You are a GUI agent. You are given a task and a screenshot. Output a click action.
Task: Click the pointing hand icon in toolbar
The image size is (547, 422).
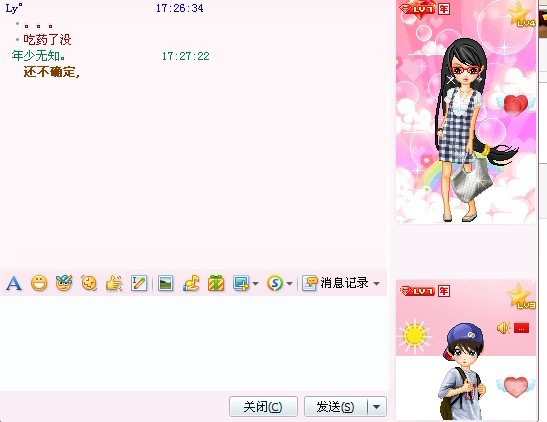114,283
